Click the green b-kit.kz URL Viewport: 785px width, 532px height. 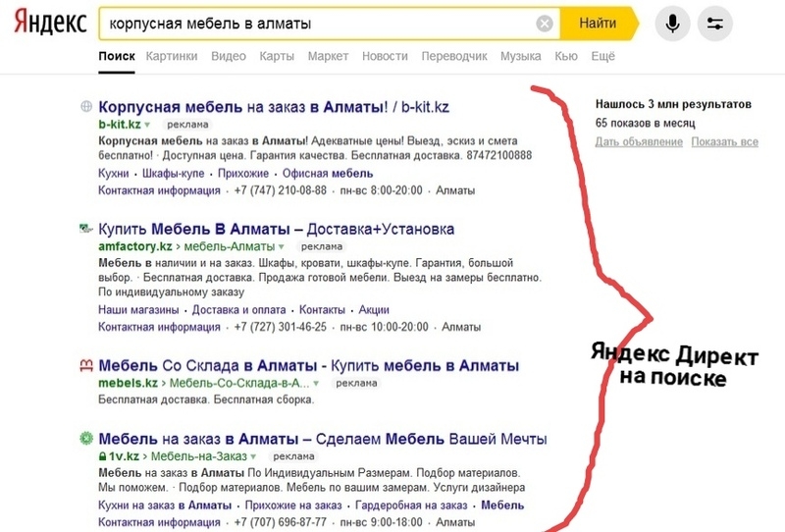click(120, 125)
